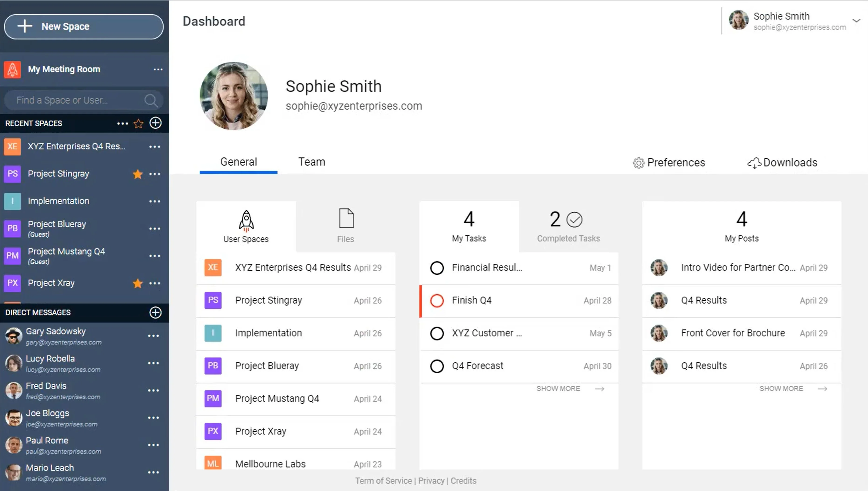The image size is (868, 491).
Task: Expand Project Xray options menu
Action: pos(155,283)
